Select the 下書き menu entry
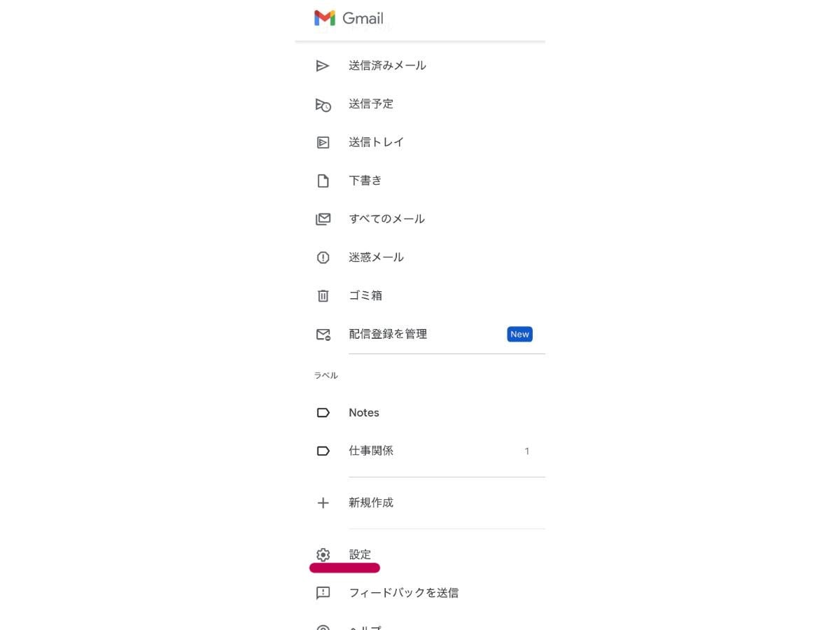840x630 pixels. tap(365, 180)
